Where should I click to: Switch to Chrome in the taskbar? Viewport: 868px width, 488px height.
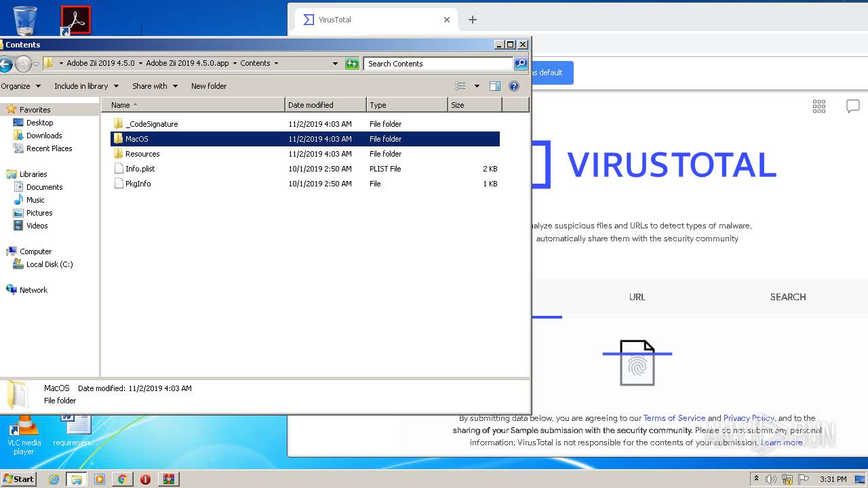click(x=123, y=479)
